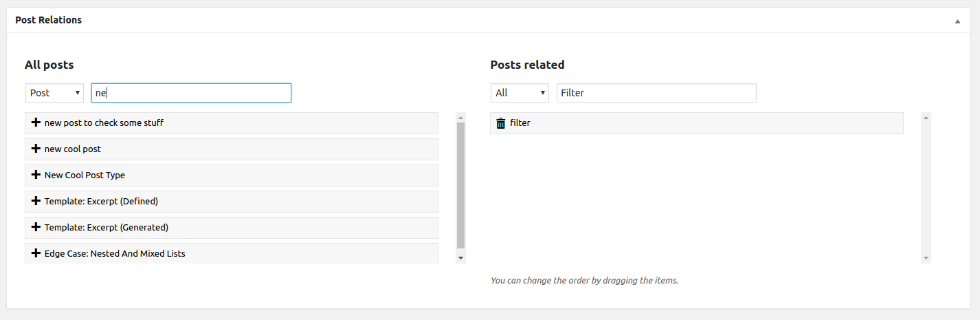The image size is (980, 320).
Task: Select the 'filter' item in Posts related
Action: [697, 123]
